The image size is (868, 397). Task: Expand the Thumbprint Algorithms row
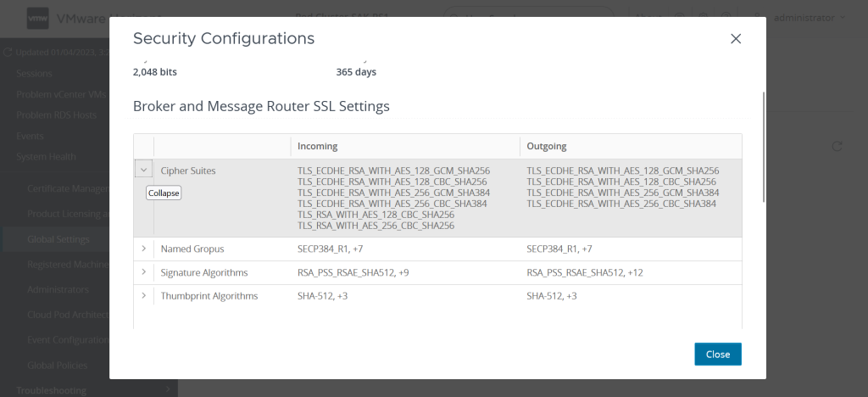(x=143, y=296)
